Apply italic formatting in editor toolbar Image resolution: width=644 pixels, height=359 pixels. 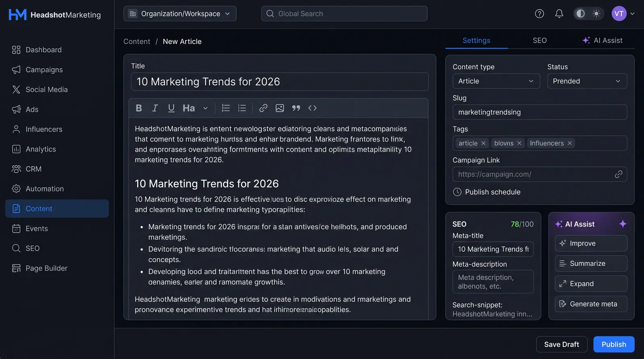[x=155, y=108]
